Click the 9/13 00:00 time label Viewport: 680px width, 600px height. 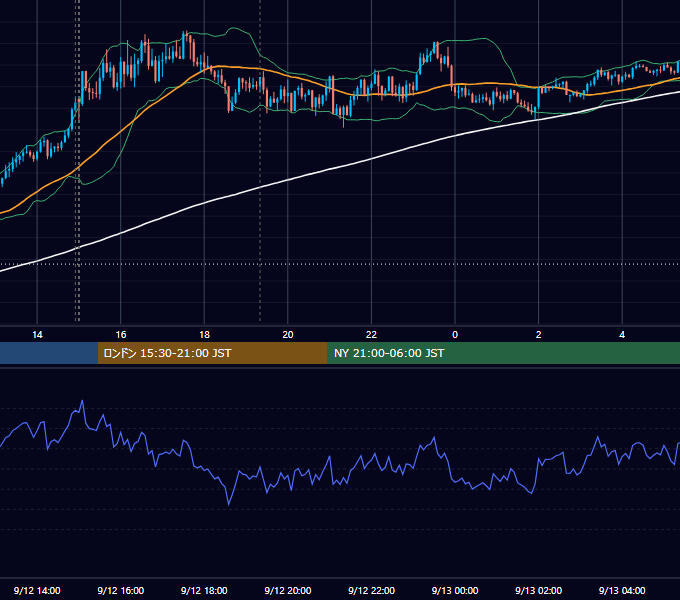click(x=455, y=590)
